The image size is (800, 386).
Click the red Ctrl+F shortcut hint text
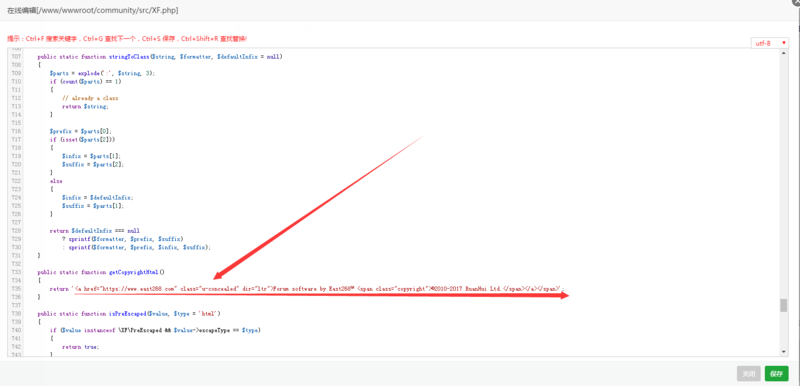(x=127, y=38)
